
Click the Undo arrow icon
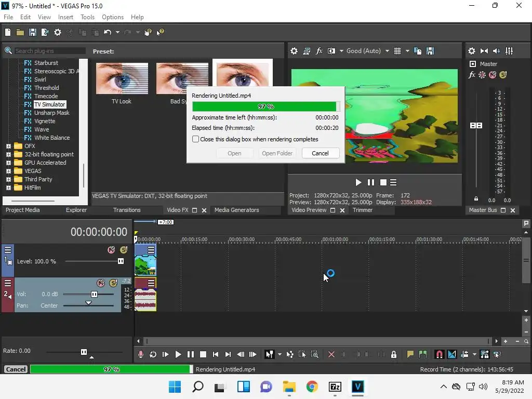[x=108, y=32]
